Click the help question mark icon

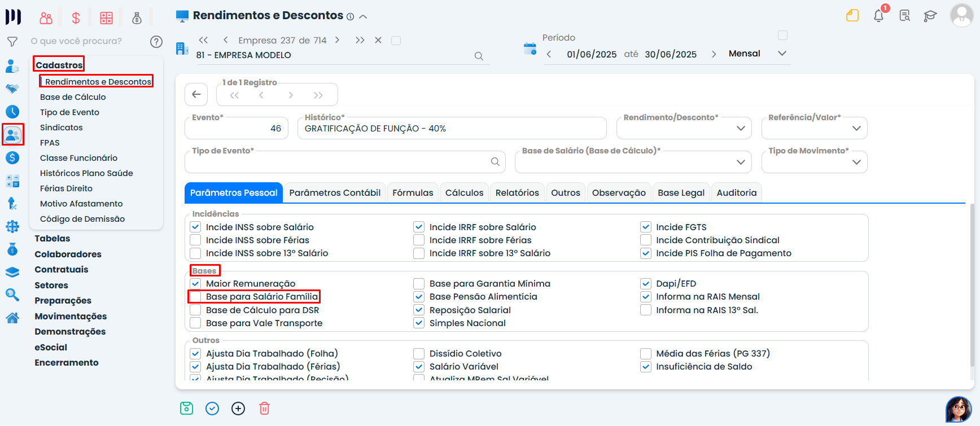156,41
